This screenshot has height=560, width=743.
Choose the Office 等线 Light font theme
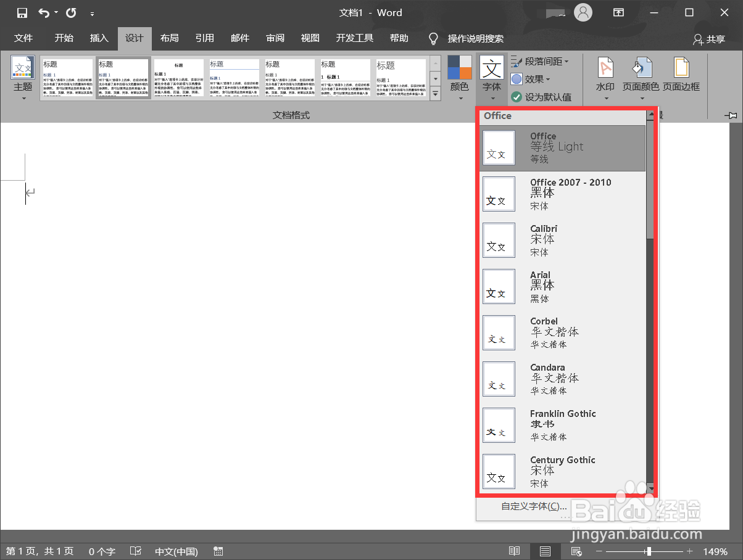click(563, 148)
